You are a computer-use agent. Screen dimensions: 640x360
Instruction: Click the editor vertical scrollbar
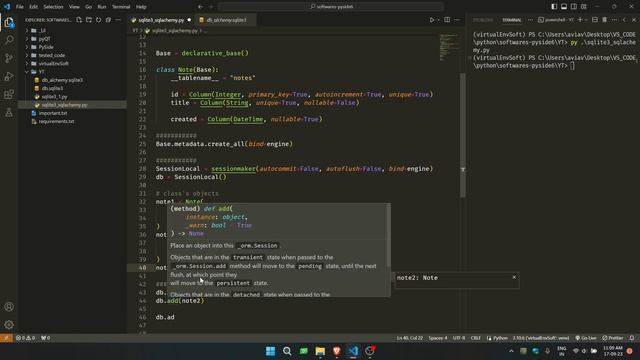point(463,135)
